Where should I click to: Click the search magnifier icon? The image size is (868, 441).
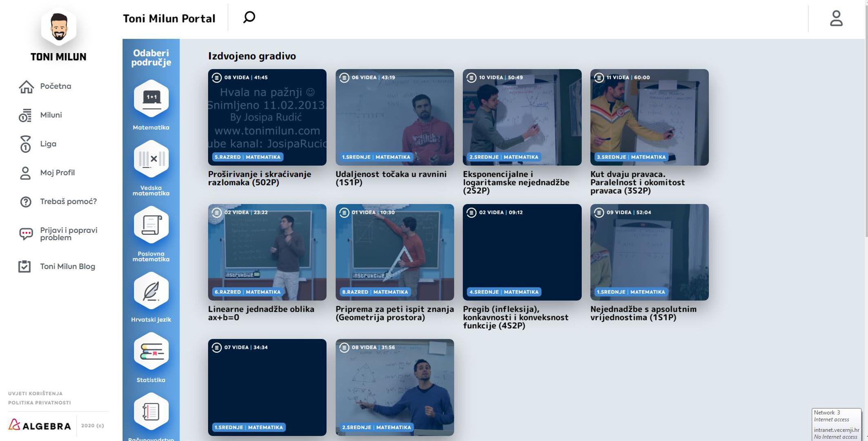(x=249, y=17)
